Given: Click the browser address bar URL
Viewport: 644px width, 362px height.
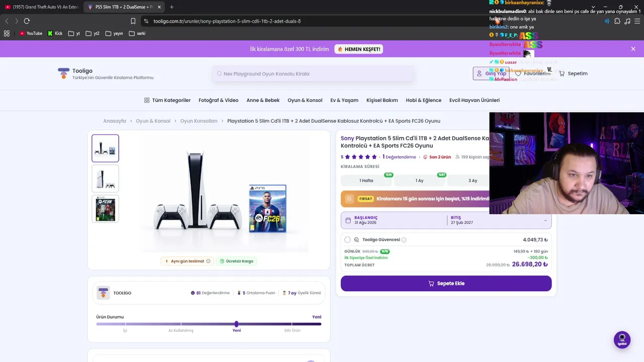Looking at the screenshot, I should 227,21.
